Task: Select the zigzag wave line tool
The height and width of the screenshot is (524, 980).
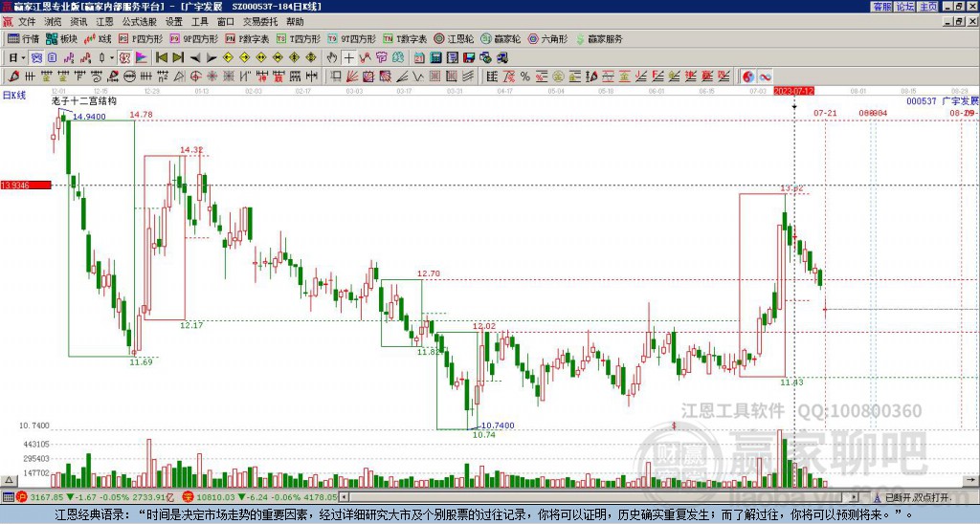Action: (x=417, y=76)
